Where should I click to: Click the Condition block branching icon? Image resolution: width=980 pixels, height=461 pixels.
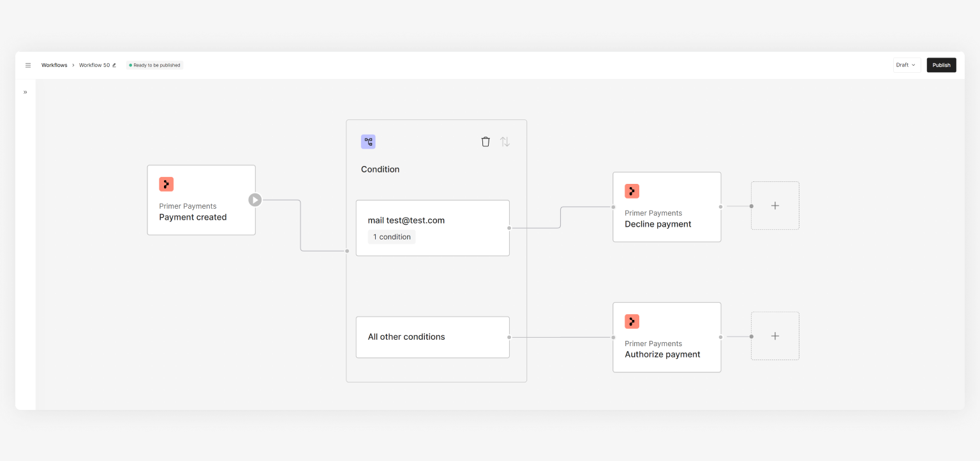(x=368, y=142)
